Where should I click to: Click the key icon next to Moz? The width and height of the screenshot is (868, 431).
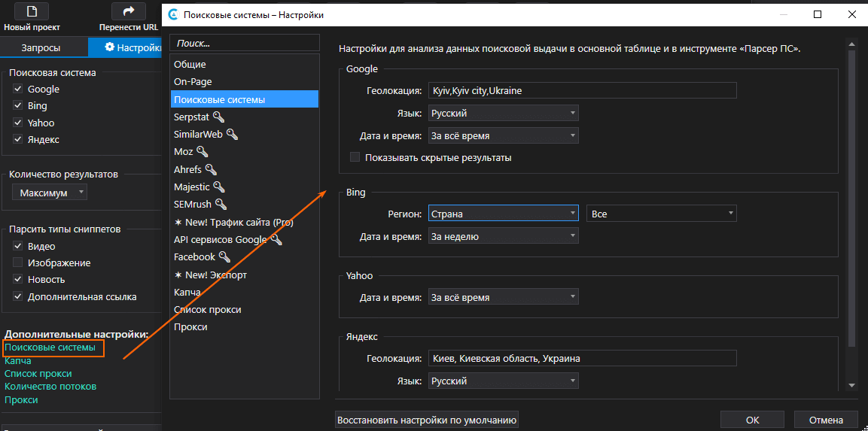[x=202, y=152]
